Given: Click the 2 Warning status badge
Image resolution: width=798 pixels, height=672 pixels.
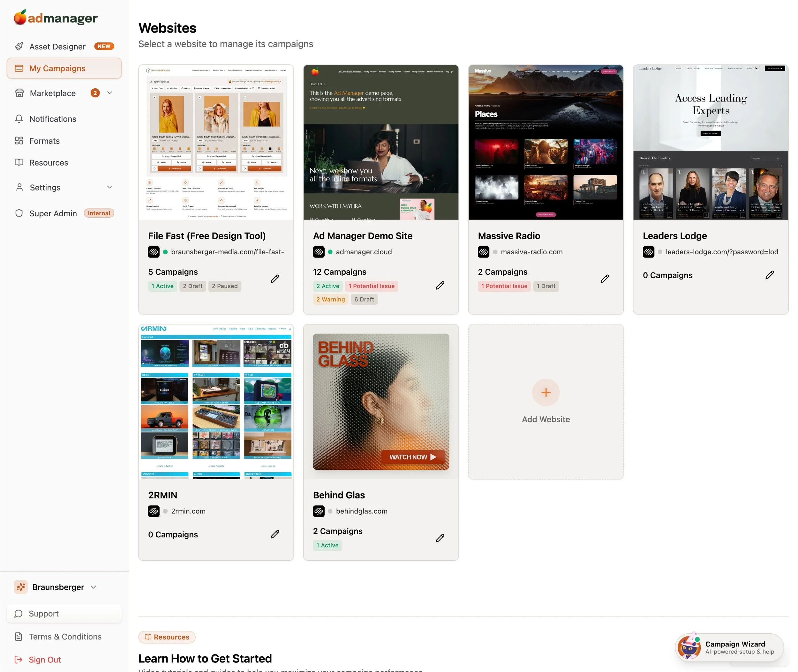Looking at the screenshot, I should 330,299.
